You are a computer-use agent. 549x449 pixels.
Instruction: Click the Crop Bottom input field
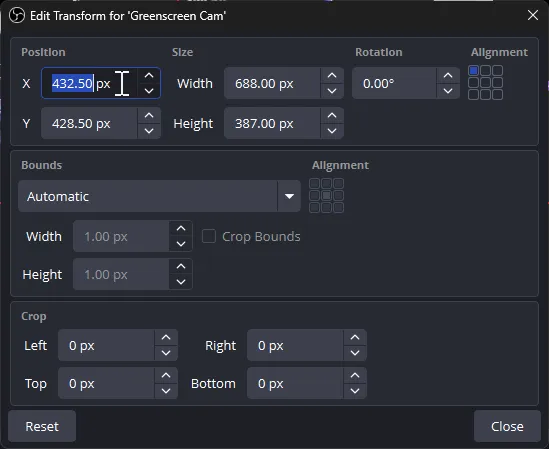pyautogui.click(x=307, y=383)
